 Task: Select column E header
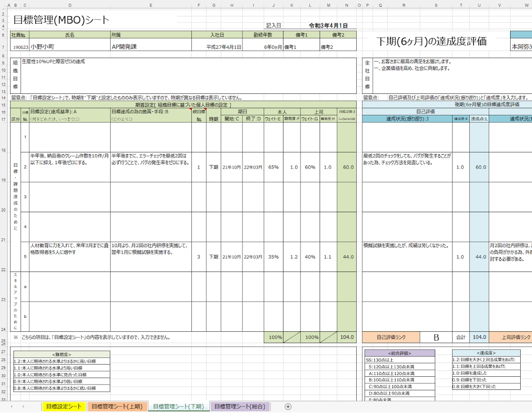[151, 5]
